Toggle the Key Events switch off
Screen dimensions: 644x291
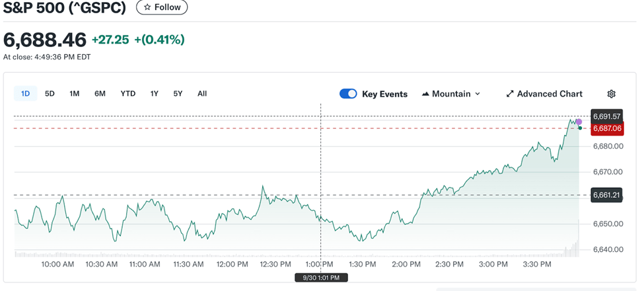point(348,94)
